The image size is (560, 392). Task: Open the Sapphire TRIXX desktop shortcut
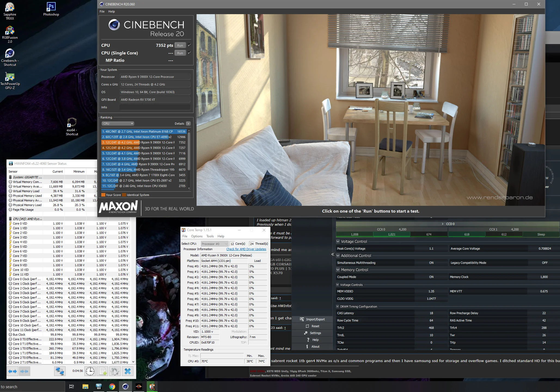tap(10, 11)
